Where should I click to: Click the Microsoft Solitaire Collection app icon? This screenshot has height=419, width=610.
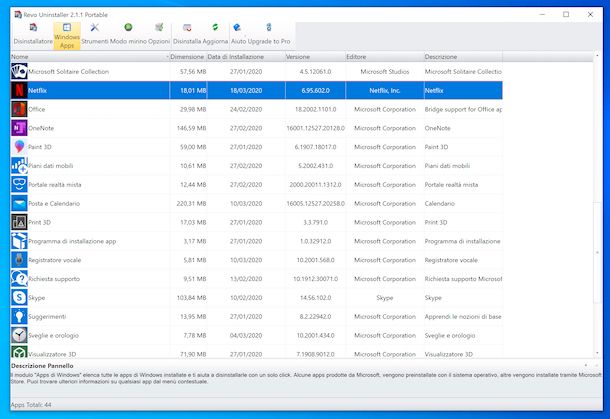click(x=19, y=72)
